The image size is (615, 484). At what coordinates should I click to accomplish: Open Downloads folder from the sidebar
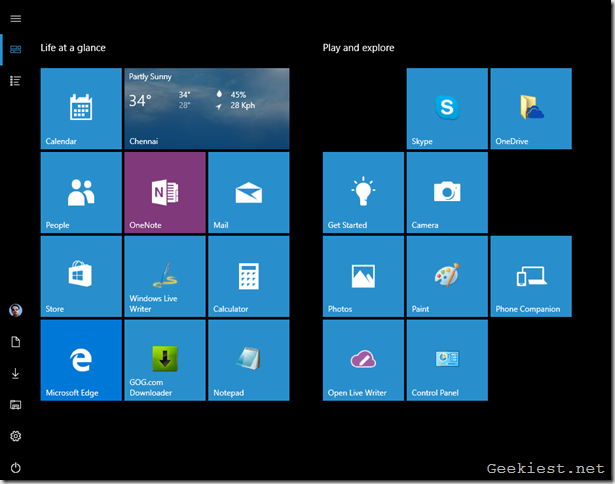pyautogui.click(x=15, y=373)
